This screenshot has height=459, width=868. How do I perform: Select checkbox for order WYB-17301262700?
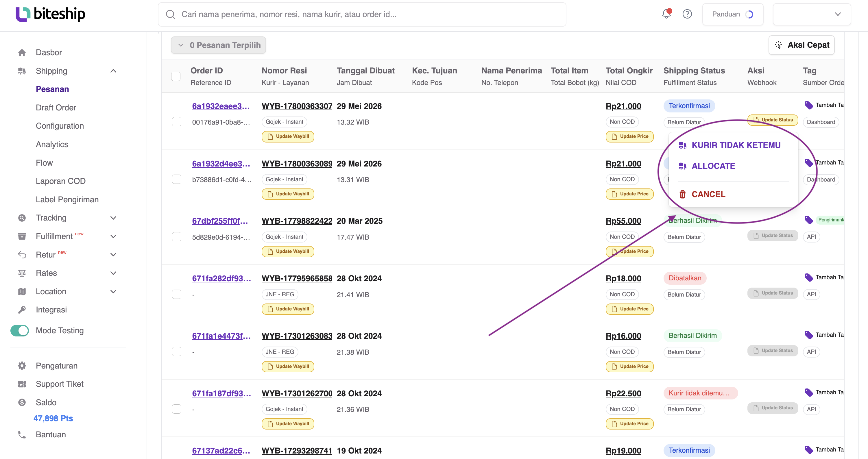tap(177, 409)
